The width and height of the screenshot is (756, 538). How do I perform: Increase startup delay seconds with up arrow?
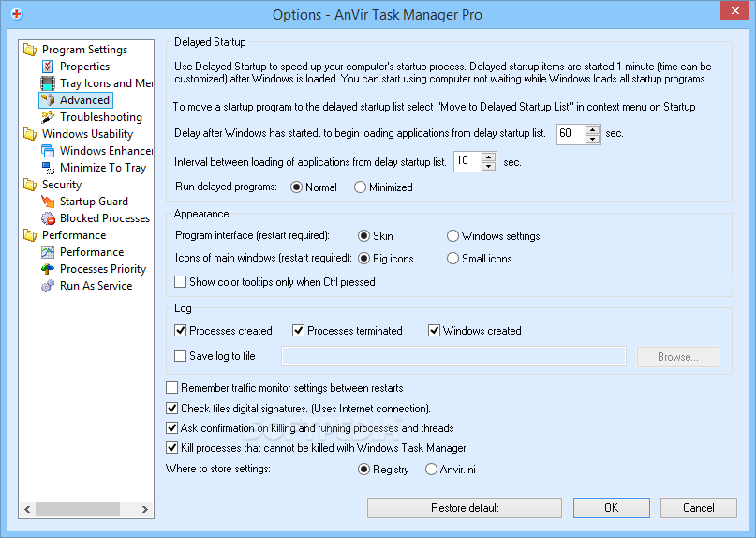tap(593, 129)
